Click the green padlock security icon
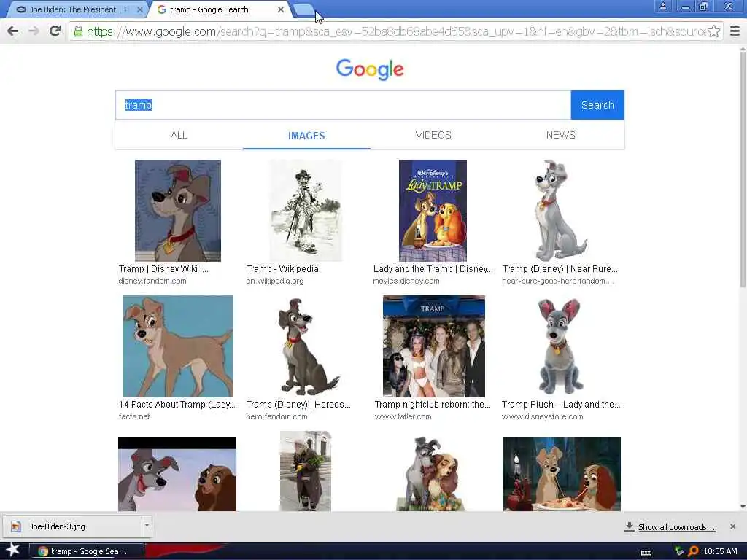 tap(78, 31)
